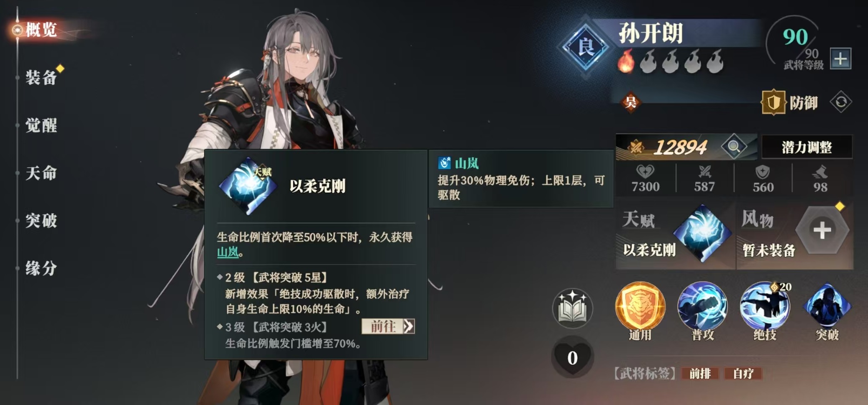Switch to the 觉醒 awakening tab

click(x=41, y=125)
